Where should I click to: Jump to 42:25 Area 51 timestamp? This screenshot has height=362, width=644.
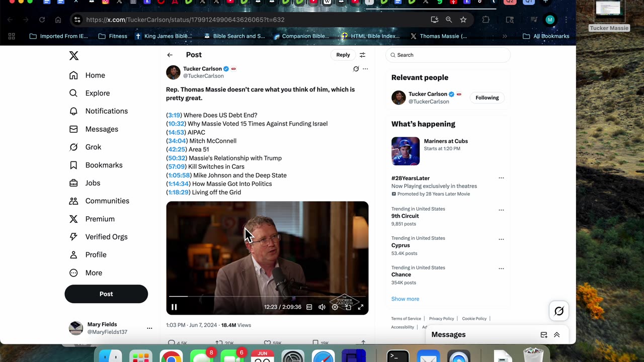177,149
